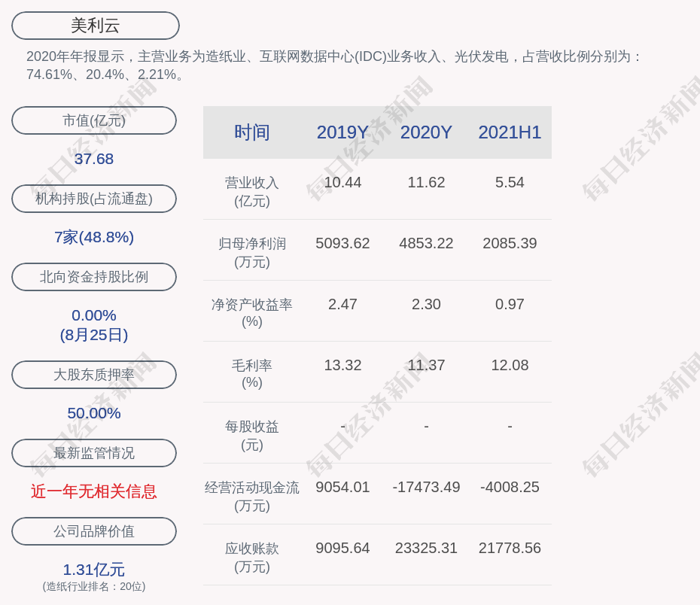Select cash flow value -4008.25
Viewport: 700px width, 605px height.
[510, 487]
